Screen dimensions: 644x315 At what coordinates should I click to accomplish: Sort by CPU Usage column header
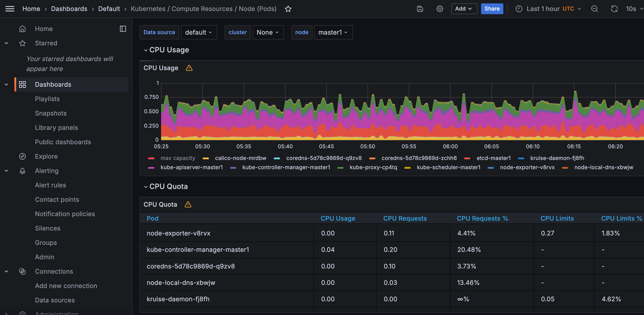pyautogui.click(x=338, y=218)
